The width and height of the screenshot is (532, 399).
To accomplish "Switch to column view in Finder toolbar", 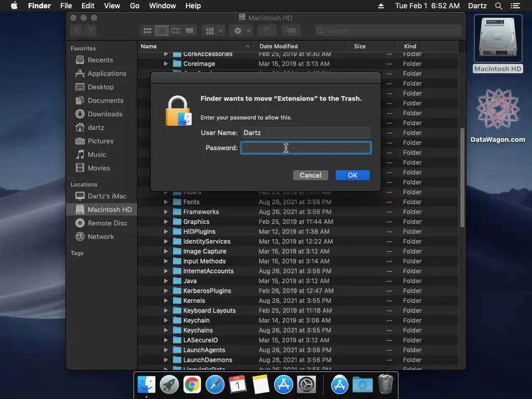I will pyautogui.click(x=176, y=31).
